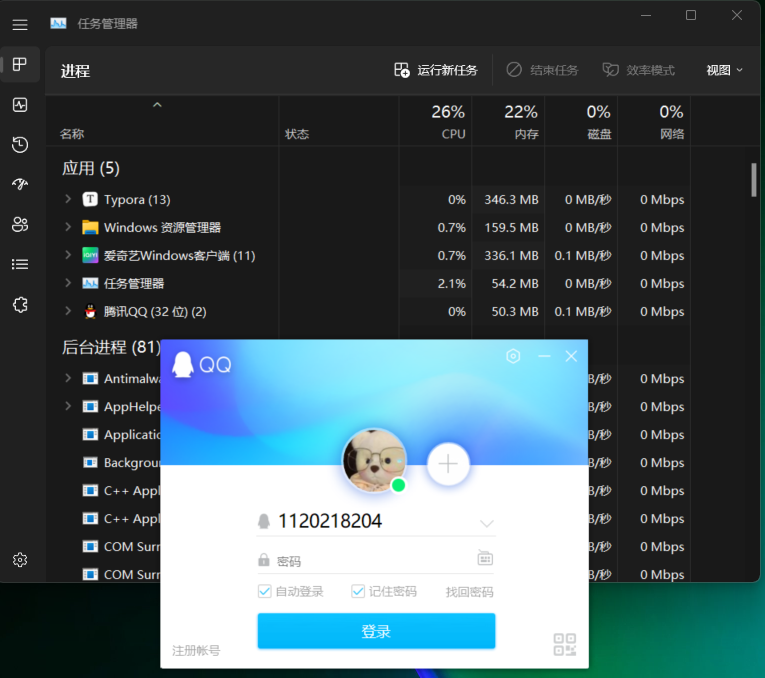This screenshot has width=765, height=678.
Task: Click 效率模式 (Efficiency mode) button
Action: pos(639,70)
